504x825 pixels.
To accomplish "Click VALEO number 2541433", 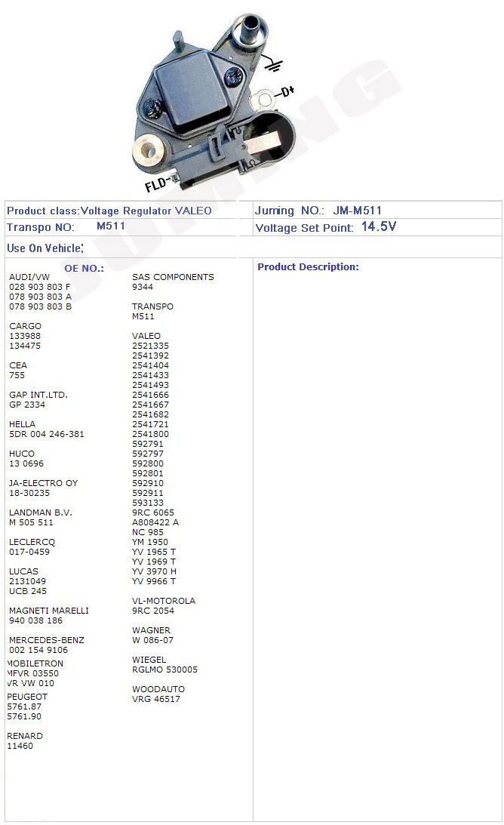I will 150,375.
